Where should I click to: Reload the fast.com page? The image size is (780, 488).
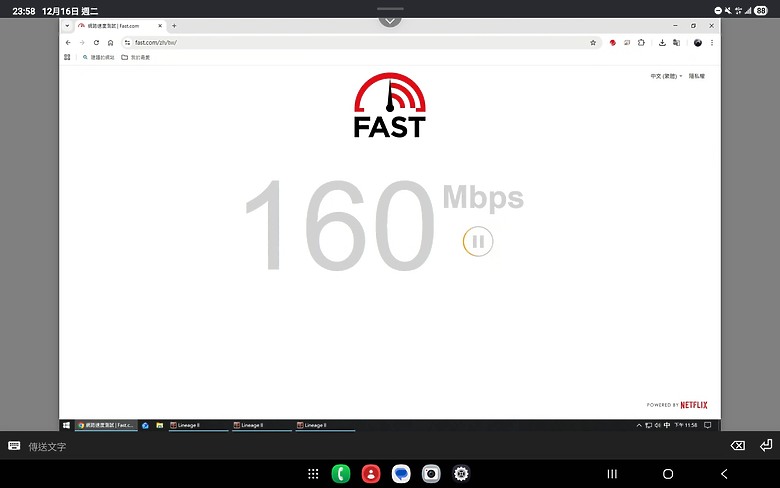point(96,43)
